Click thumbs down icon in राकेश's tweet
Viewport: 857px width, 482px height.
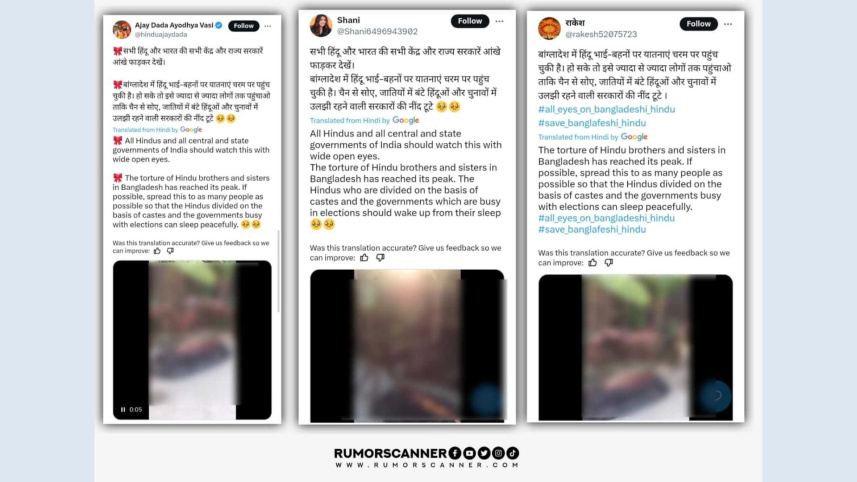[608, 263]
